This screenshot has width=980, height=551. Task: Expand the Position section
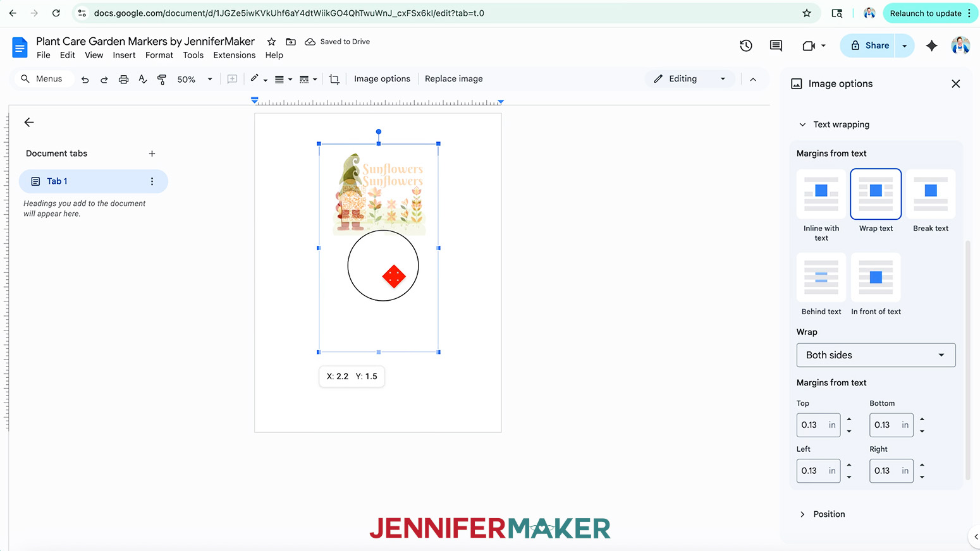coord(802,514)
